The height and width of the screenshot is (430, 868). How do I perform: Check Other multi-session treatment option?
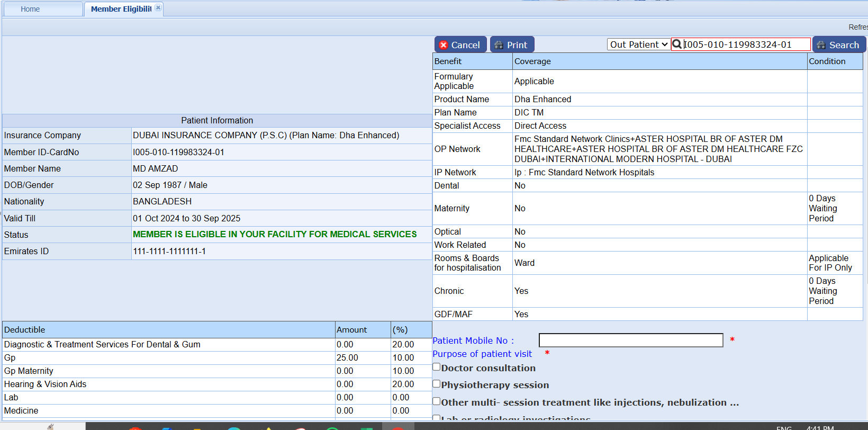pos(437,401)
